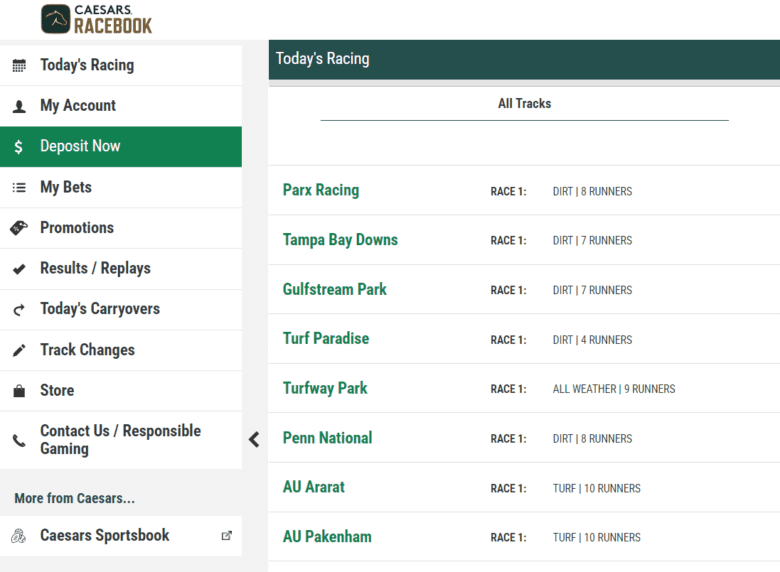Click the dollar sign icon for Deposit Now
Image resolution: width=780 pixels, height=572 pixels.
[x=18, y=147]
